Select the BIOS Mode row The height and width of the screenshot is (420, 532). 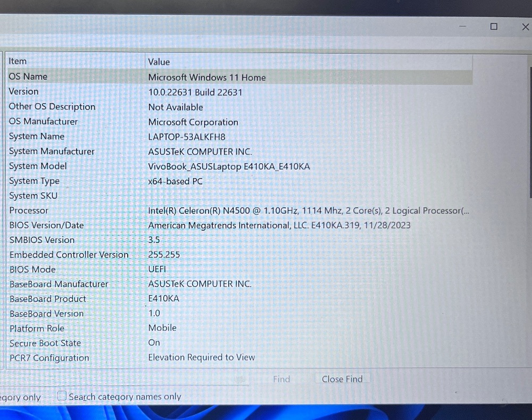click(x=239, y=270)
